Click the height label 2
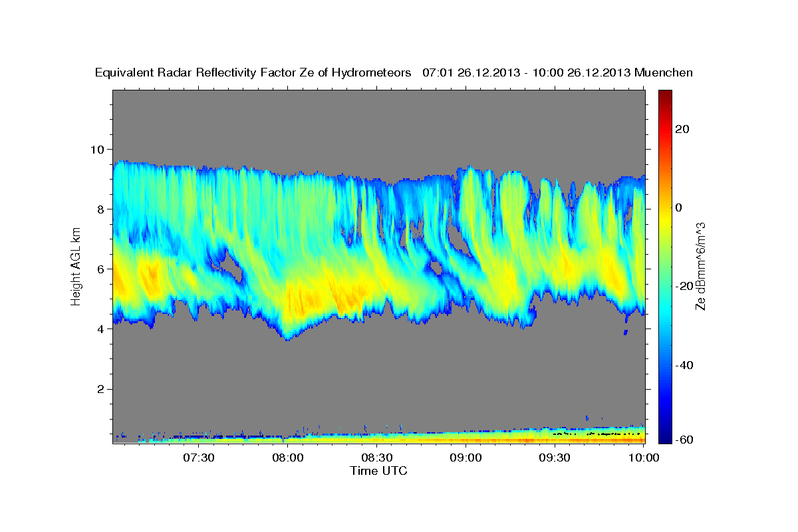 pos(102,389)
